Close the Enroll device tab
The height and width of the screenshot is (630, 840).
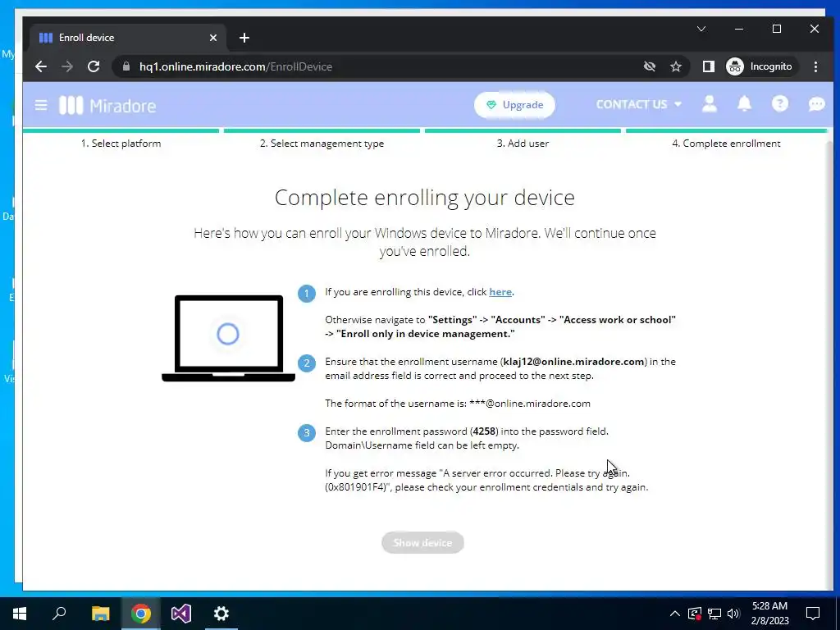[x=213, y=38]
